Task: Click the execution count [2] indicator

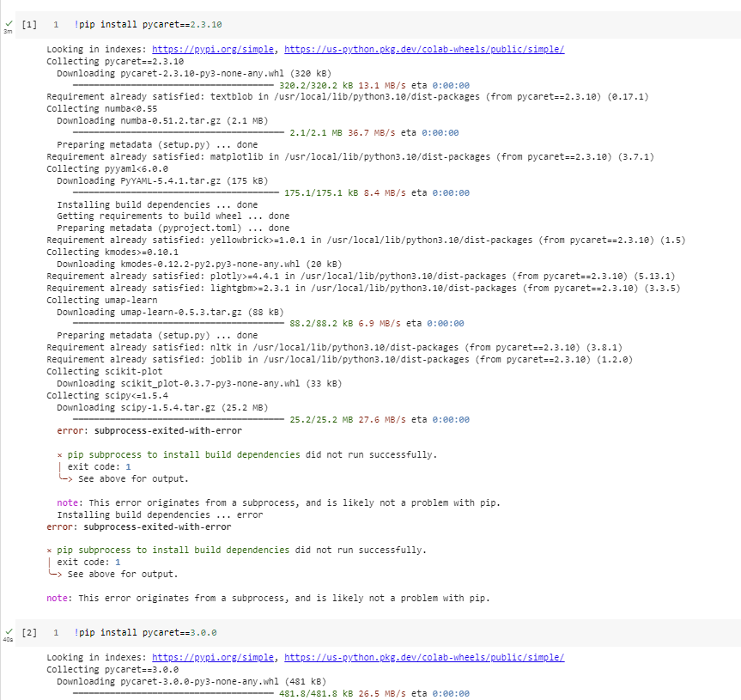Action: click(29, 631)
